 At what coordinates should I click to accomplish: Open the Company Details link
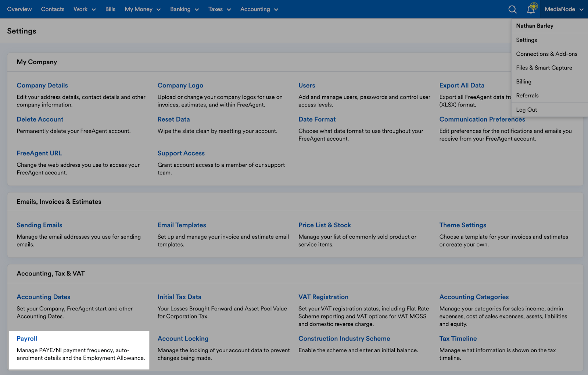pyautogui.click(x=42, y=85)
